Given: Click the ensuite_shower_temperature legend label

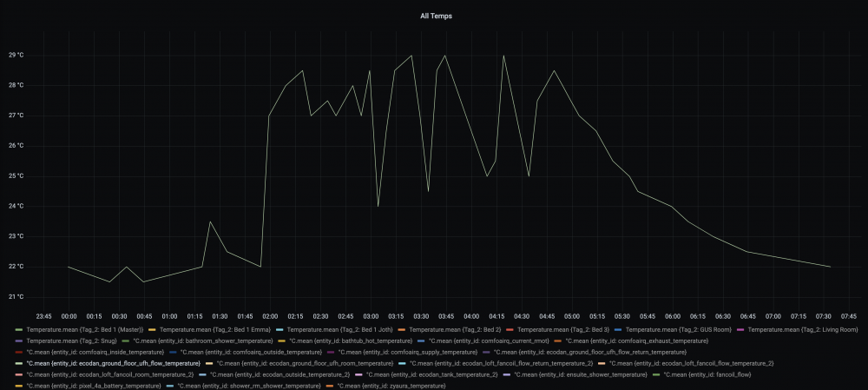Looking at the screenshot, I should pos(580,374).
